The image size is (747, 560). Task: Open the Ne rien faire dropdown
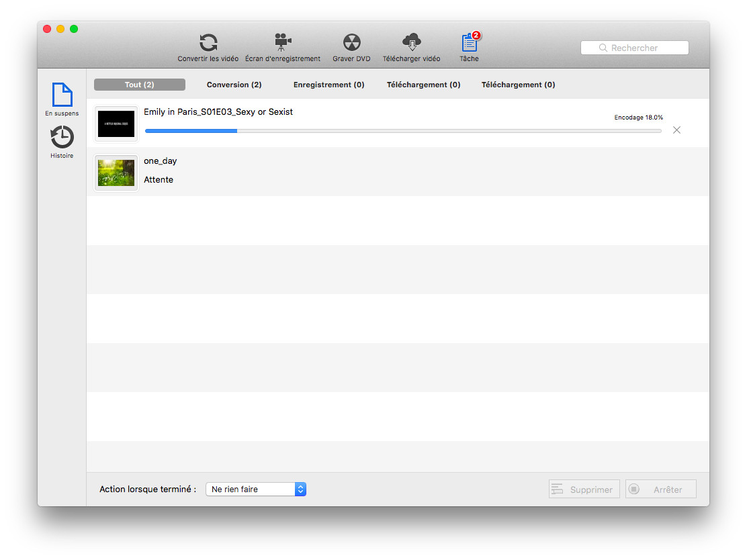tap(256, 489)
